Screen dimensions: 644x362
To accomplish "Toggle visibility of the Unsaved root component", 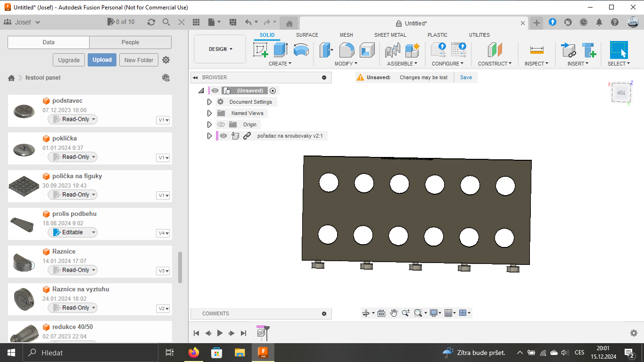I will tap(215, 90).
